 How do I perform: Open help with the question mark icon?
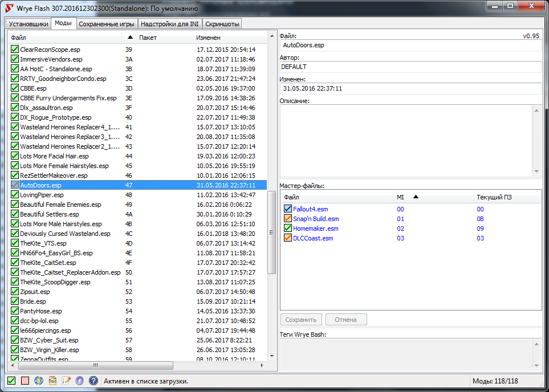tap(93, 381)
